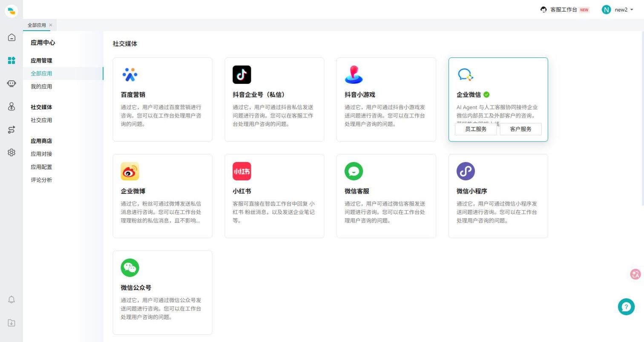Open the 客服工作台 link
The image size is (644, 342).
(x=565, y=10)
